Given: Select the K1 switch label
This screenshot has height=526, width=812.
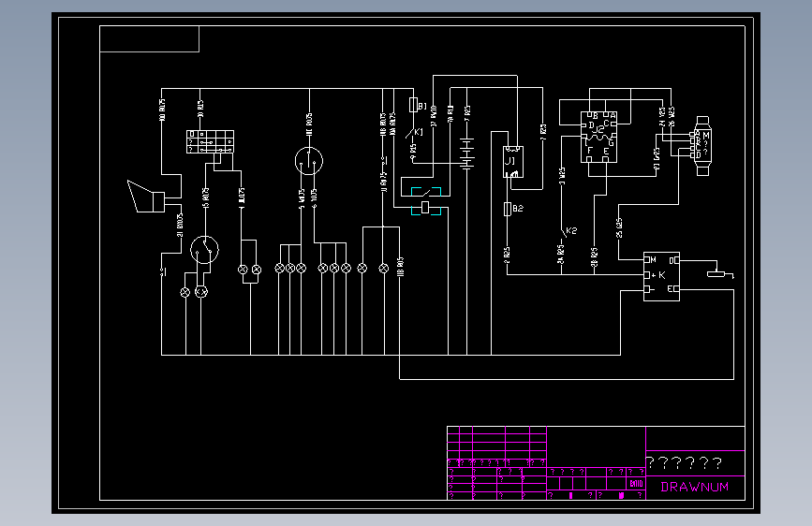Looking at the screenshot, I should point(419,132).
